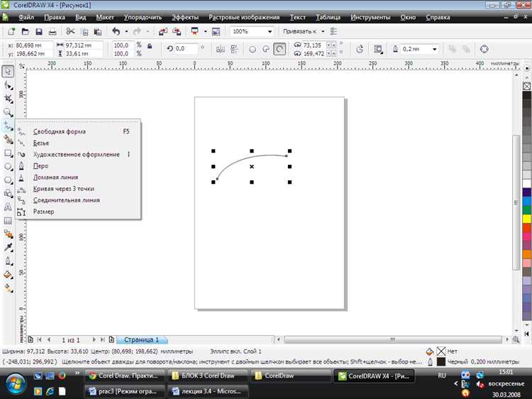
Task: Choose the Text tool in toolbox
Action: (x=8, y=207)
